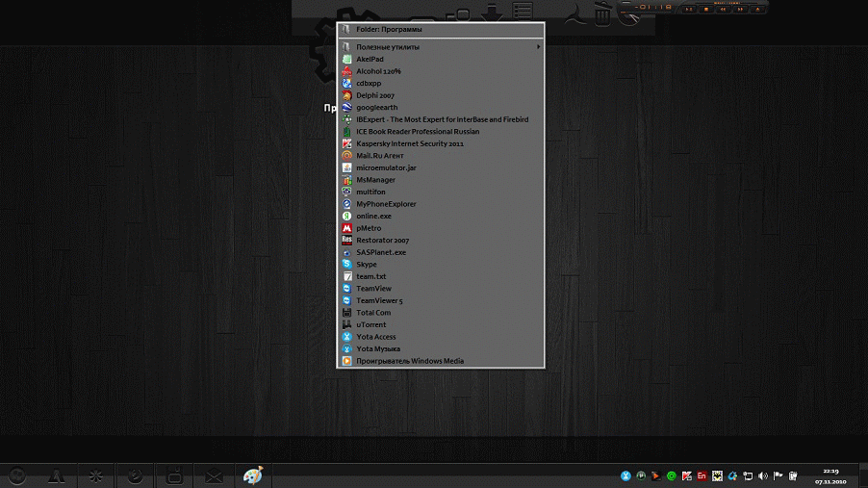The height and width of the screenshot is (488, 868).
Task: Open the Paint palette taskbar icon
Action: coord(252,475)
